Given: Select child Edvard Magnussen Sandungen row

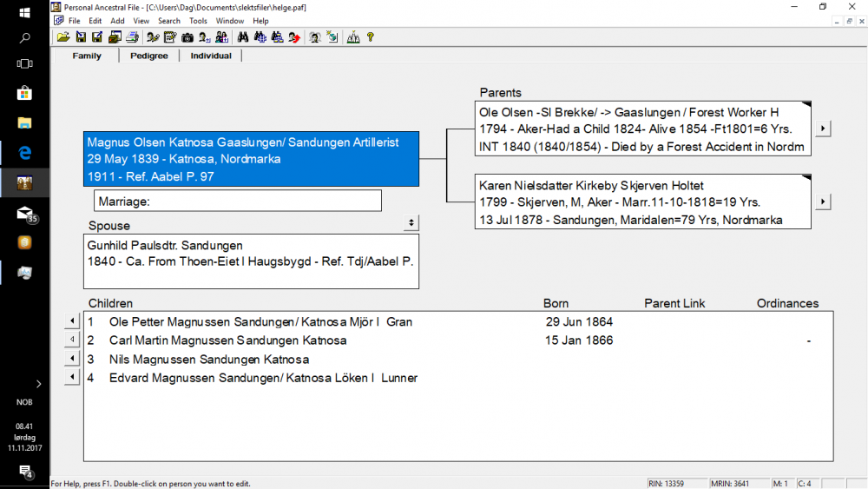Looking at the screenshot, I should pos(458,378).
